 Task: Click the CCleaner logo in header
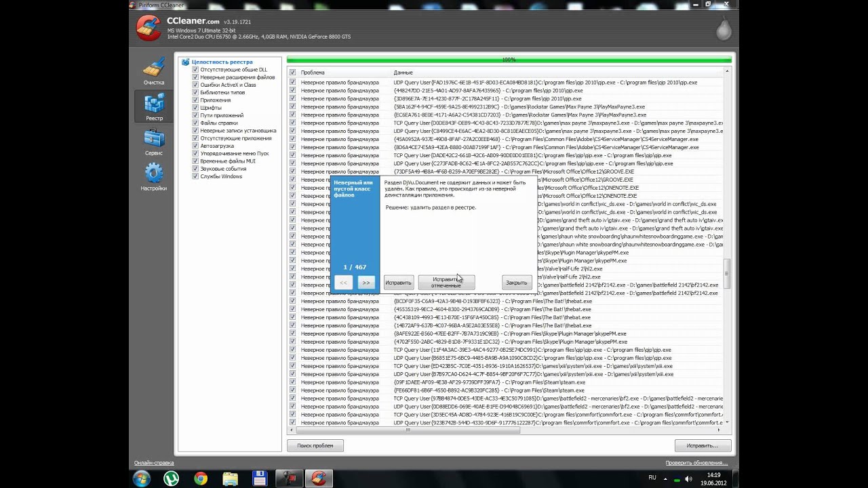pyautogui.click(x=149, y=28)
